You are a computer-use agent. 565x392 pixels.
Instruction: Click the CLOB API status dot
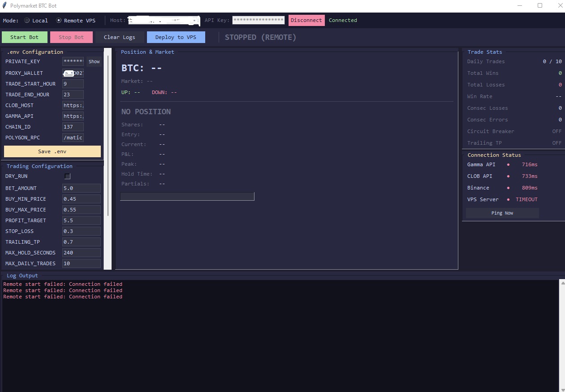click(x=508, y=177)
